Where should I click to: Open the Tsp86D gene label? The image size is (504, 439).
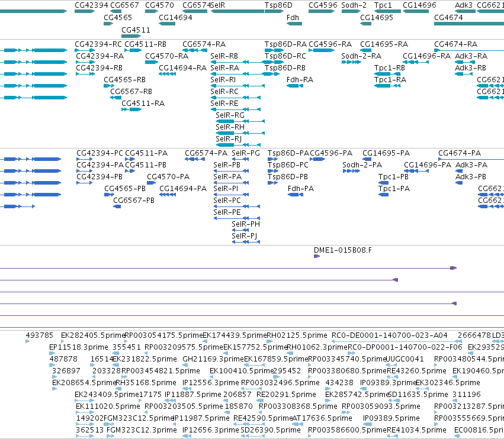pyautogui.click(x=278, y=5)
